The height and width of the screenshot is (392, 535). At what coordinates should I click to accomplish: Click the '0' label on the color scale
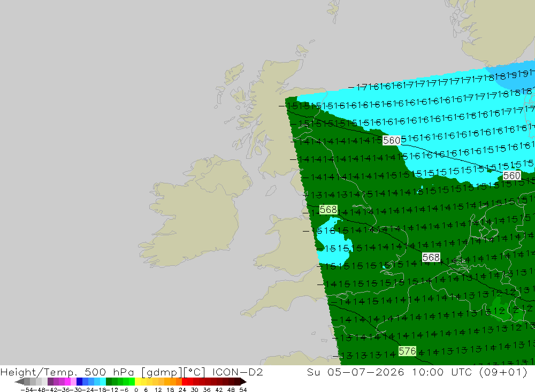[x=136, y=390]
